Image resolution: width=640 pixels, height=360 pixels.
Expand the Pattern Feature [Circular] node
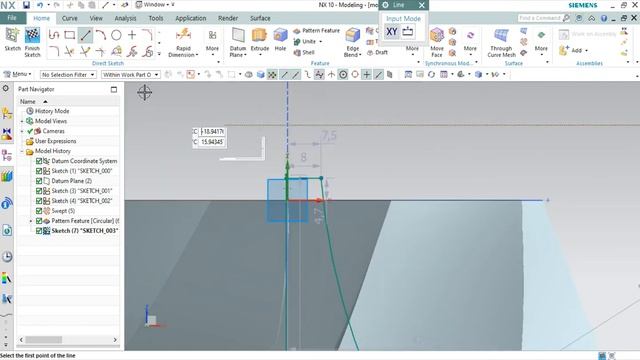[31, 221]
